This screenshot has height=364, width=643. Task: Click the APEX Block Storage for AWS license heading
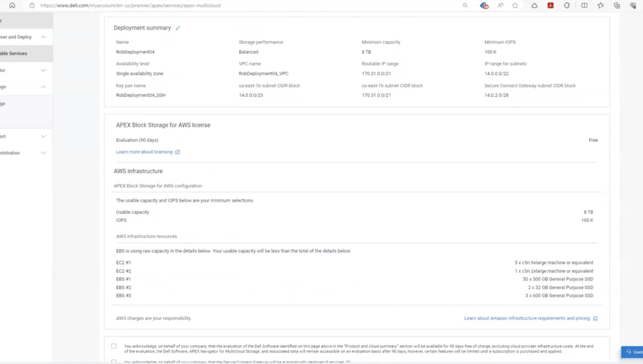[163, 125]
